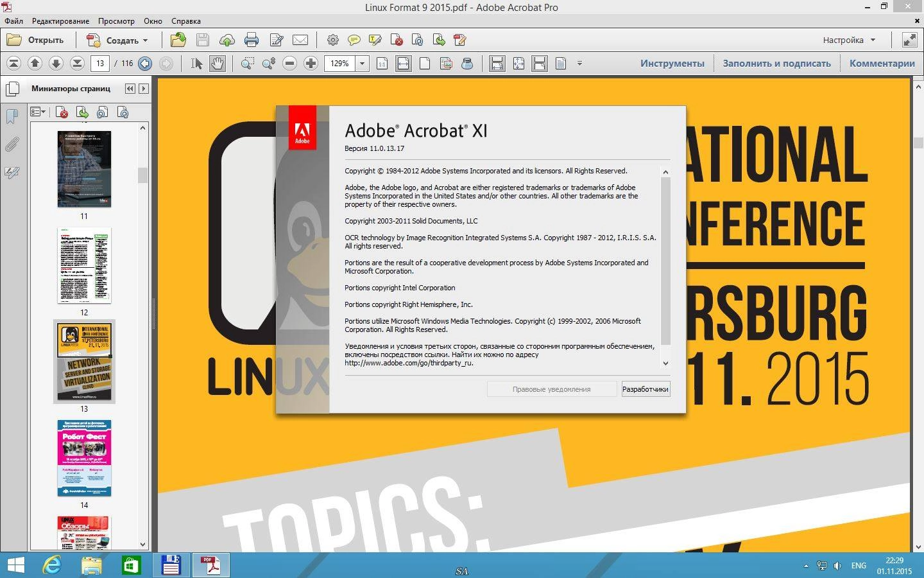Click extract pages icon in top toolbar
The height and width of the screenshot is (578, 924).
coord(438,40)
